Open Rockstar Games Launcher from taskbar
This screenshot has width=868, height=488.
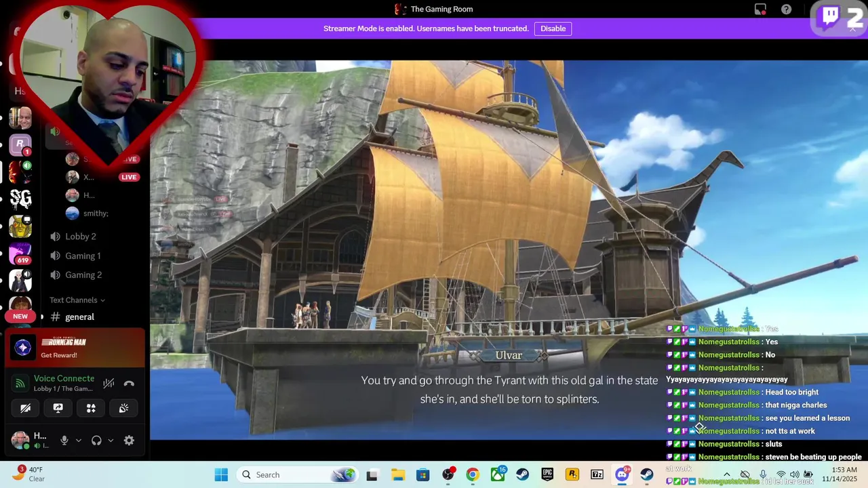tap(572, 474)
